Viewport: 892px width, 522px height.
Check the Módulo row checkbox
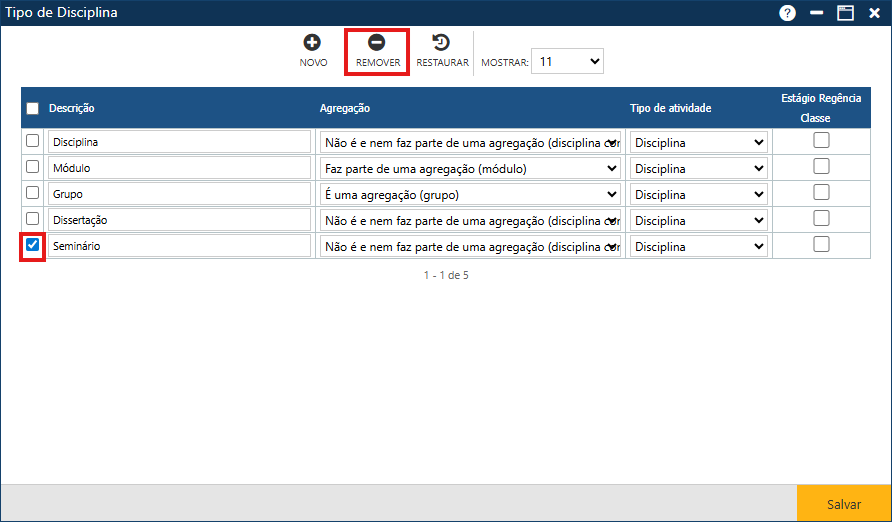click(32, 167)
